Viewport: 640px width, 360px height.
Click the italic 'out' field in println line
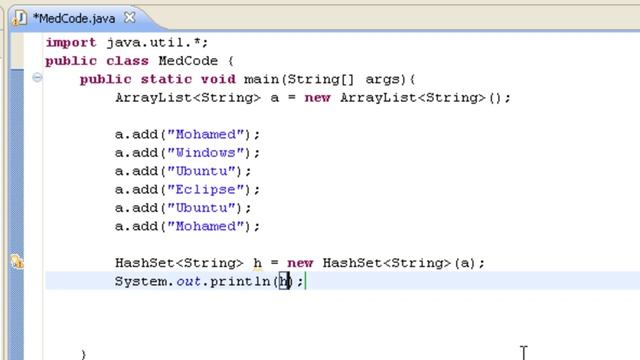189,282
